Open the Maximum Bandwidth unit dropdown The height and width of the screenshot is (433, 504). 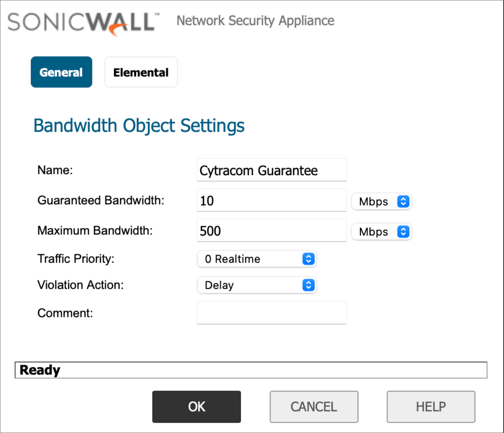(381, 232)
